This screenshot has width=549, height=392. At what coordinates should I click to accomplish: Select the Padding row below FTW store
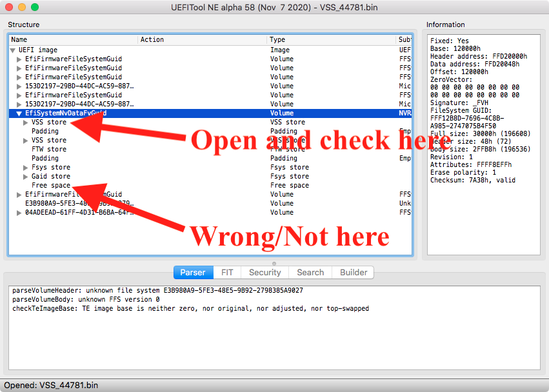pyautogui.click(x=211, y=158)
